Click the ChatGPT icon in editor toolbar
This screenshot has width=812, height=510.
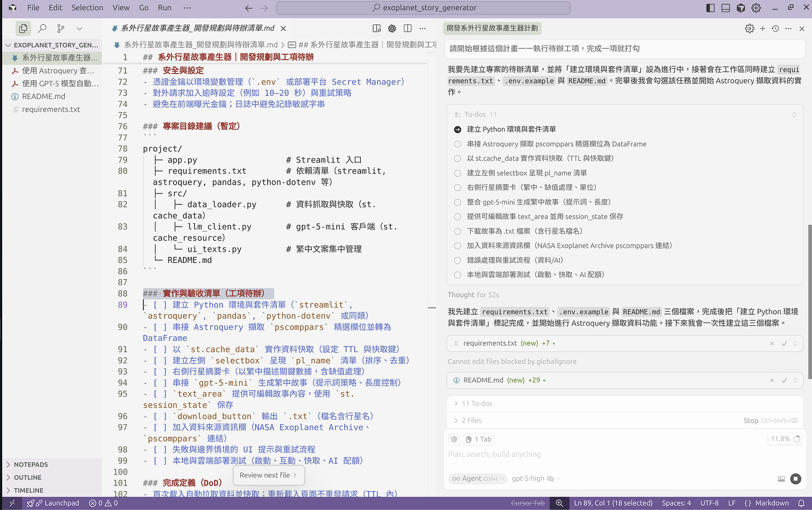[392, 28]
